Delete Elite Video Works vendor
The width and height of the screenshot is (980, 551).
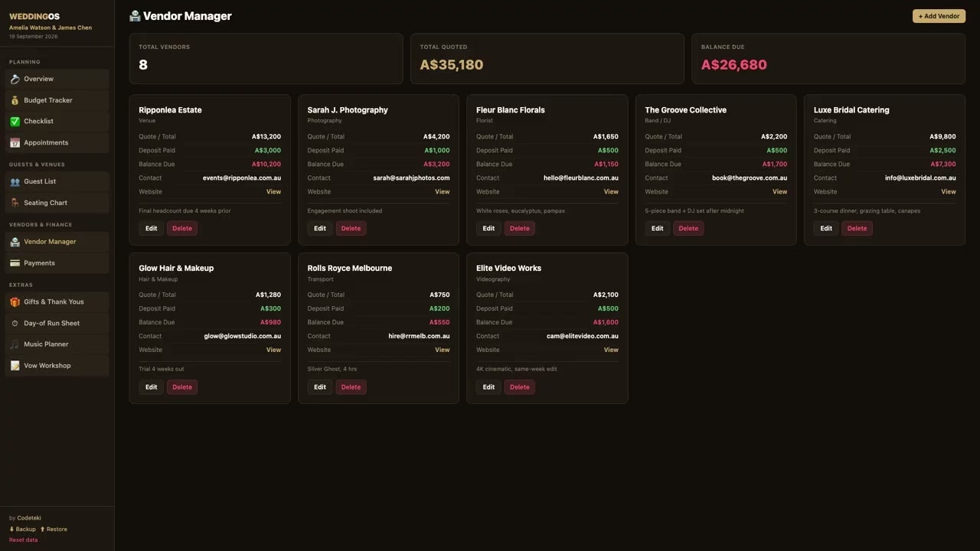(x=520, y=387)
